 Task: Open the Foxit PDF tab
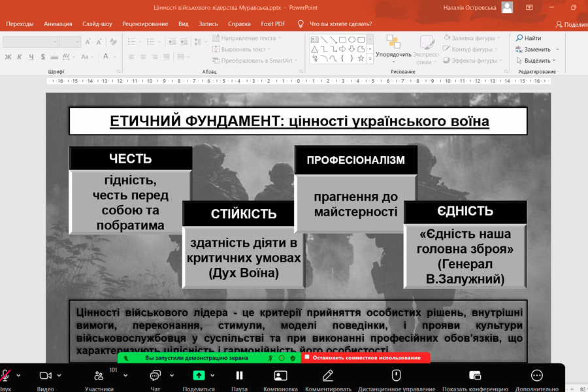pos(273,24)
